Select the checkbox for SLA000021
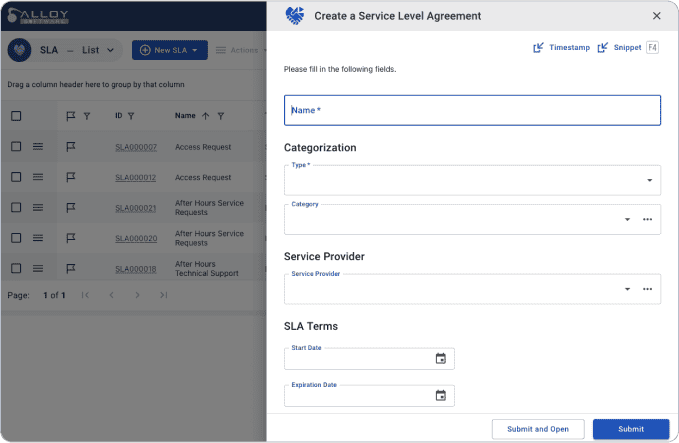The width and height of the screenshot is (679, 443). pyautogui.click(x=16, y=208)
